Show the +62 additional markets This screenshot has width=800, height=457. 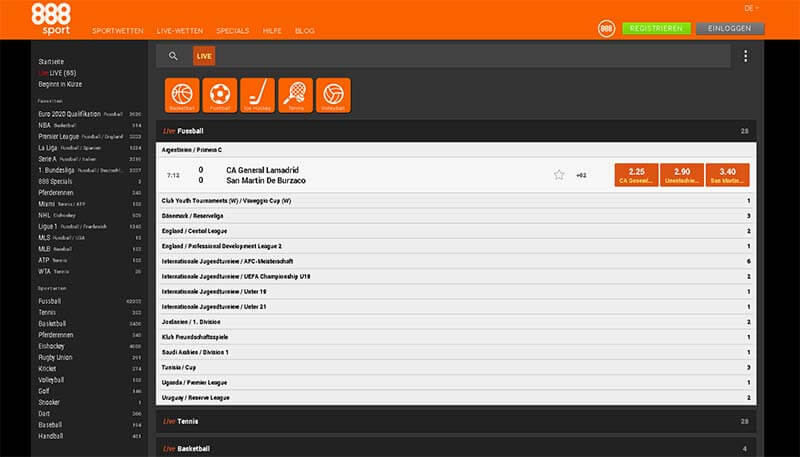pos(581,175)
